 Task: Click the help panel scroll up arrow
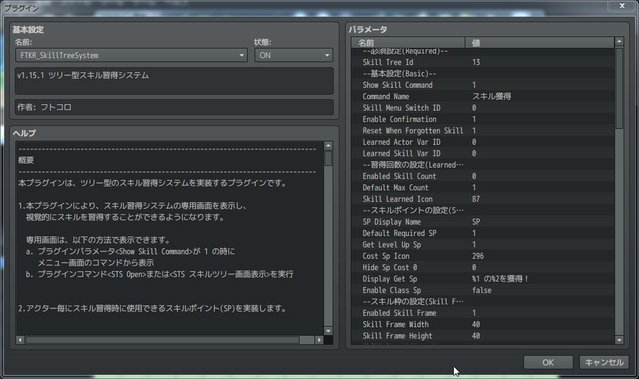pos(328,146)
